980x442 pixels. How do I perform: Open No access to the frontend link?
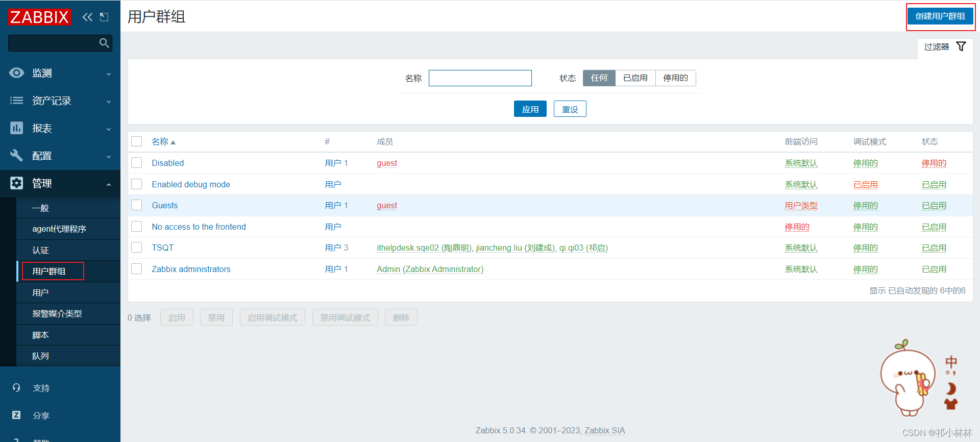point(199,227)
